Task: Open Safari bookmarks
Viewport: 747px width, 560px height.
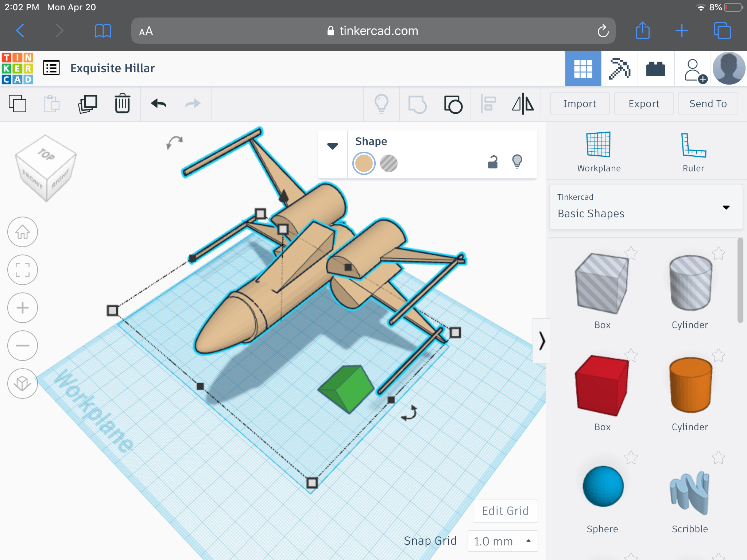Action: pos(103,31)
